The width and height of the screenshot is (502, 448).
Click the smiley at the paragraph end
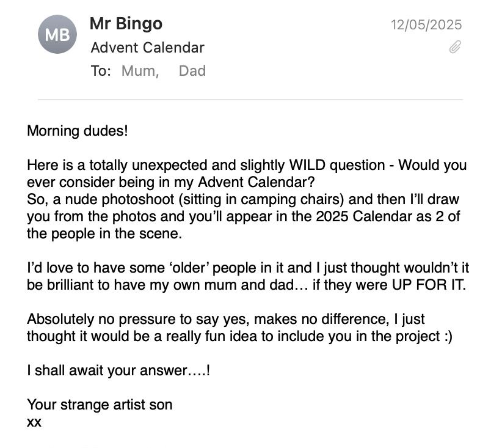coord(446,337)
